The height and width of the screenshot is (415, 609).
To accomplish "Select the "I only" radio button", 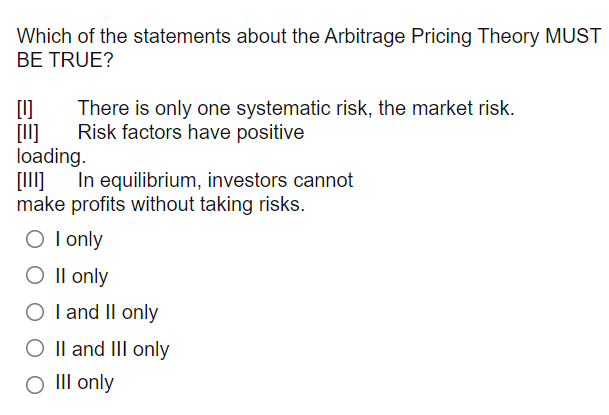I will click(35, 239).
